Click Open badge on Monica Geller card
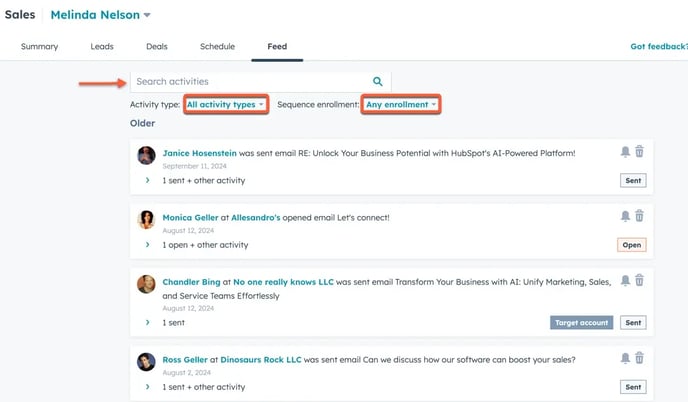Screen dimensions: 688x402 [631, 245]
